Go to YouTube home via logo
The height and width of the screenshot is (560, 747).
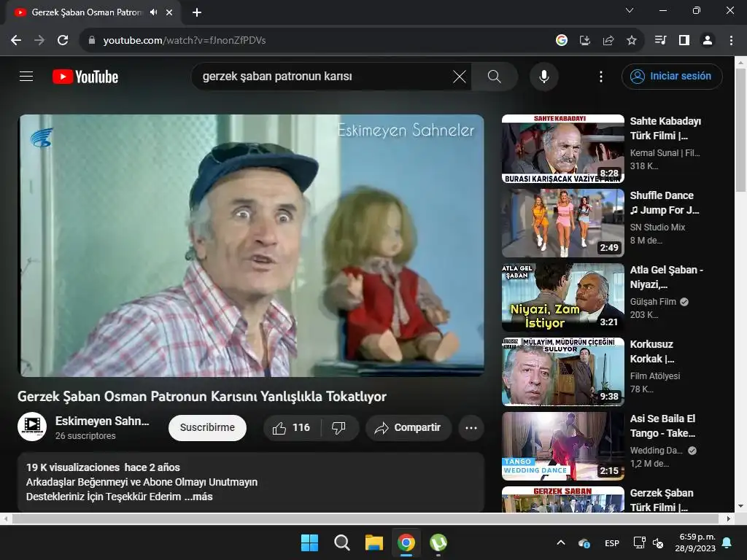pos(85,77)
